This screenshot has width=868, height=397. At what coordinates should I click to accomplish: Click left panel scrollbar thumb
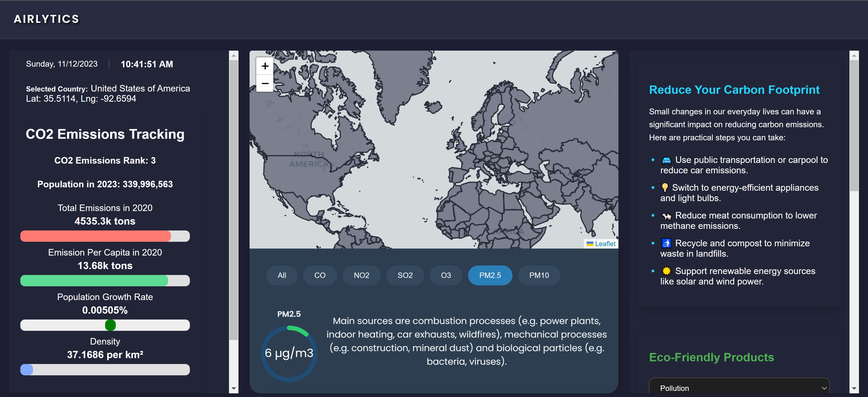pyautogui.click(x=234, y=200)
